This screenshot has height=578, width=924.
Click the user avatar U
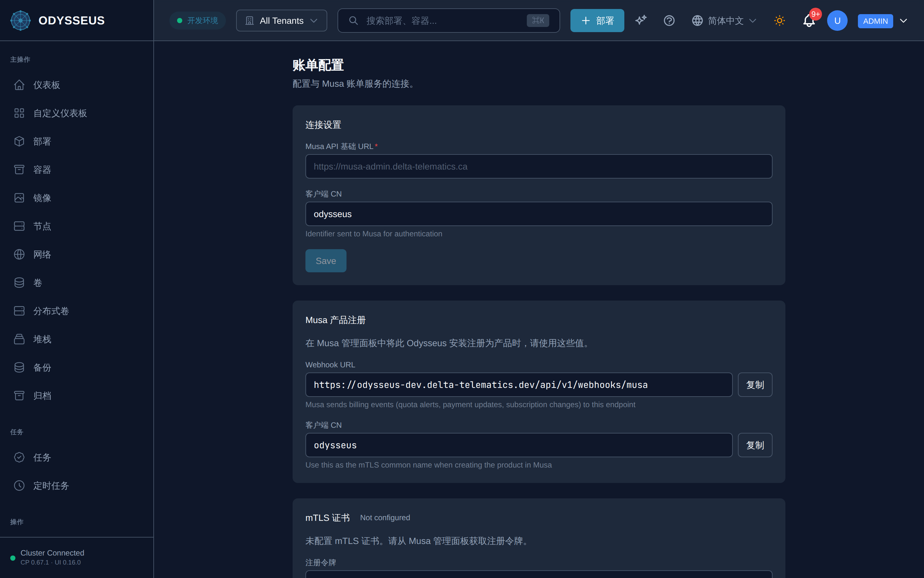pos(837,21)
